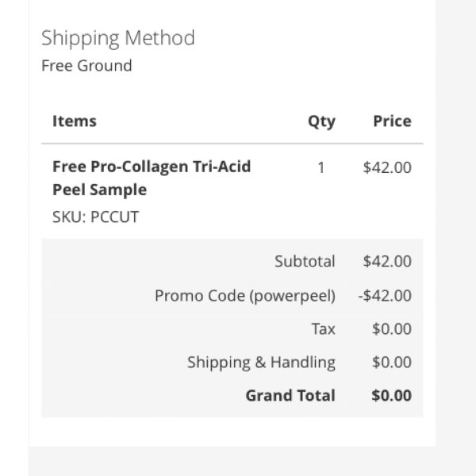Click the Promo Code (powerpeel) label

(x=245, y=296)
